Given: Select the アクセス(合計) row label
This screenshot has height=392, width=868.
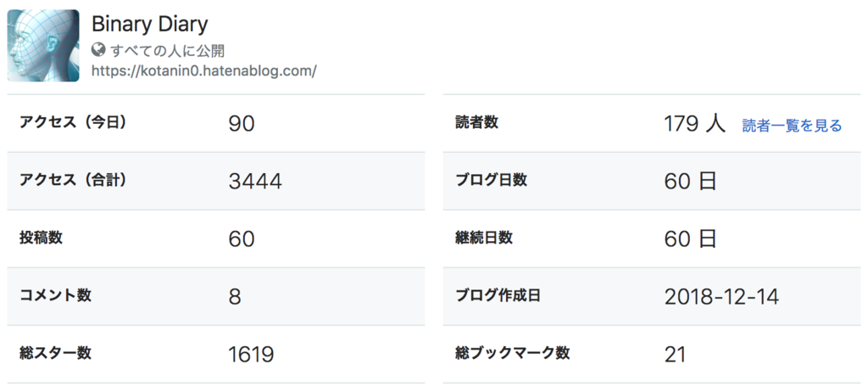Looking at the screenshot, I should pyautogui.click(x=73, y=180).
